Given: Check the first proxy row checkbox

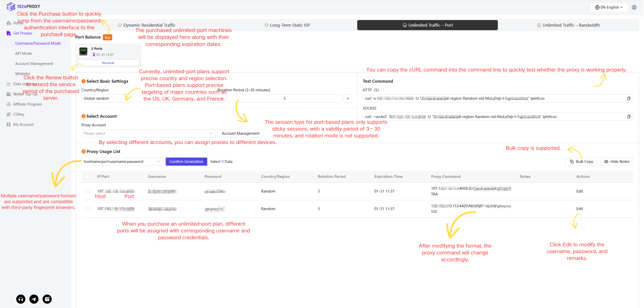Looking at the screenshot, I should (x=87, y=191).
